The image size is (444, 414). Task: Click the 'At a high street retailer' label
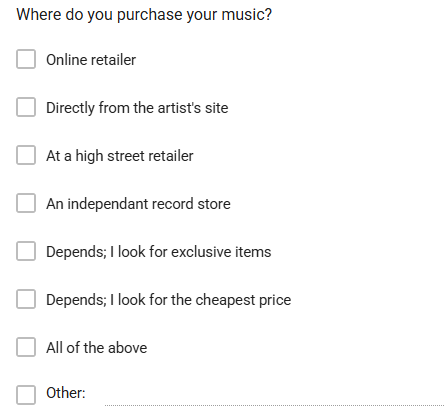(x=120, y=156)
